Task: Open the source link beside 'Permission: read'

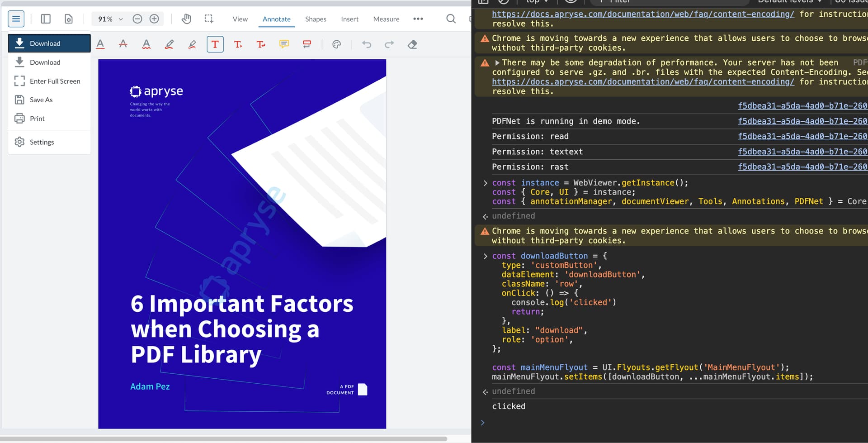Action: [x=802, y=136]
